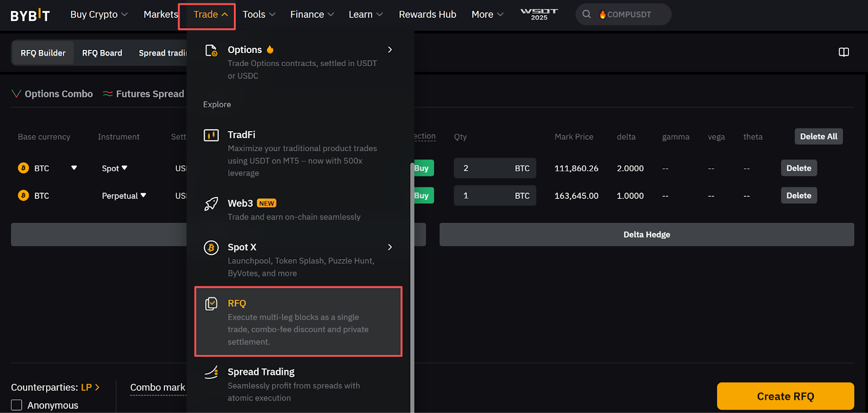Open the guide book icon at top right
The width and height of the screenshot is (868, 413).
coord(844,52)
